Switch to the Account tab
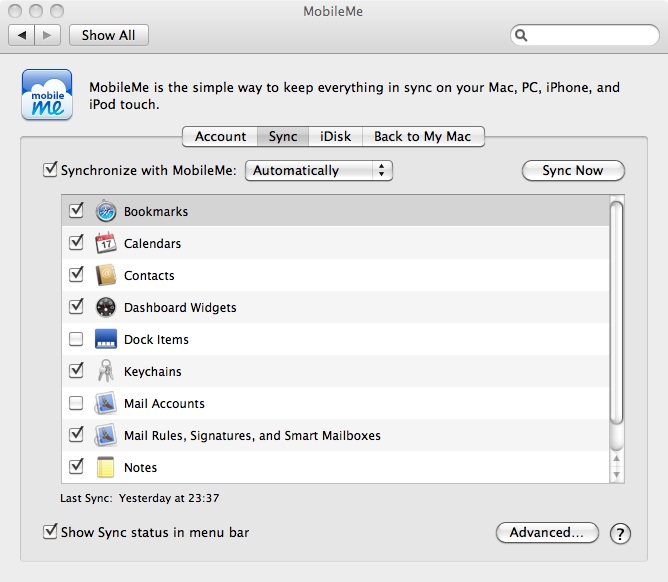 pyautogui.click(x=220, y=136)
